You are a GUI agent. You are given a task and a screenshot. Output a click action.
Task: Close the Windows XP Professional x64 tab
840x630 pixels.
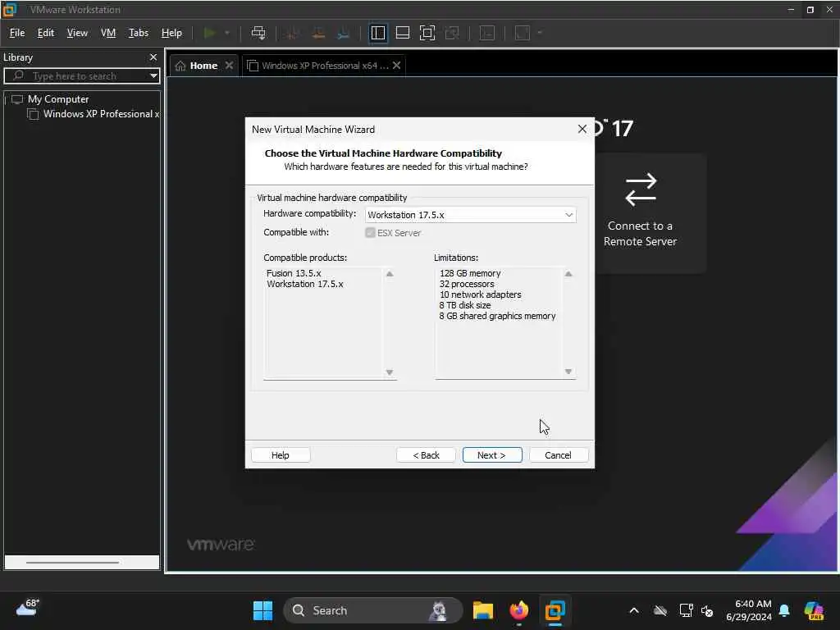(396, 66)
